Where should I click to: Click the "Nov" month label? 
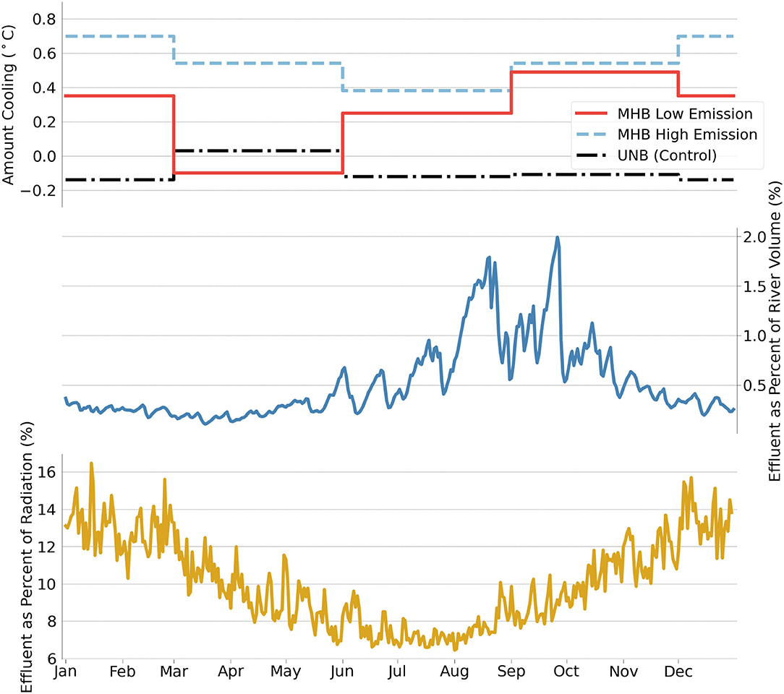[x=623, y=672]
